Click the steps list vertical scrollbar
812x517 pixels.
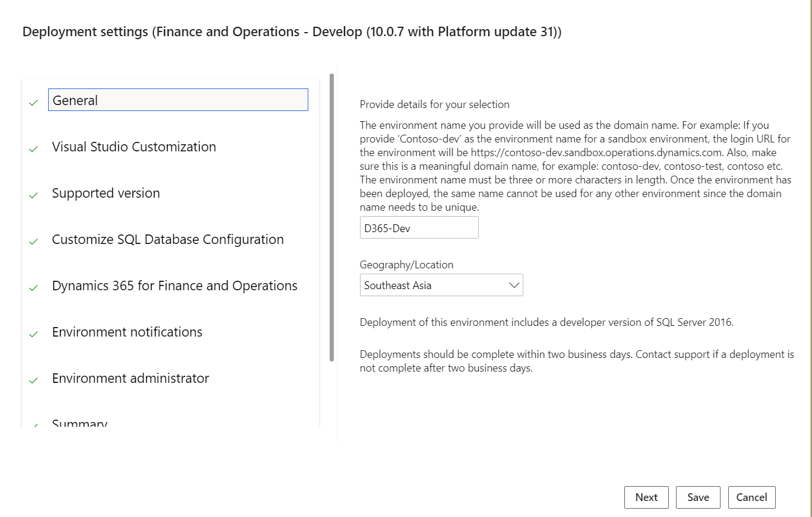pos(331,217)
